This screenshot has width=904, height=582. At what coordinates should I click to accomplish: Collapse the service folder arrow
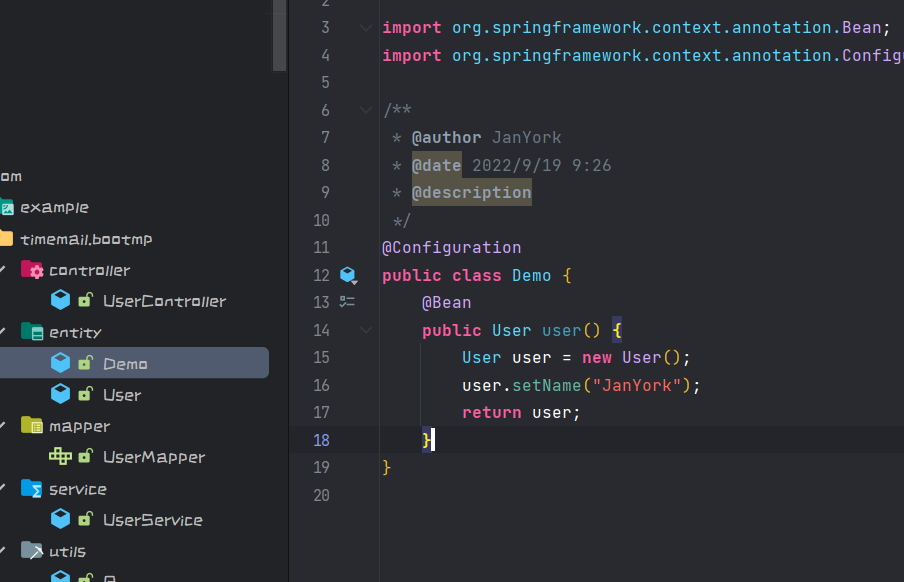(3, 489)
